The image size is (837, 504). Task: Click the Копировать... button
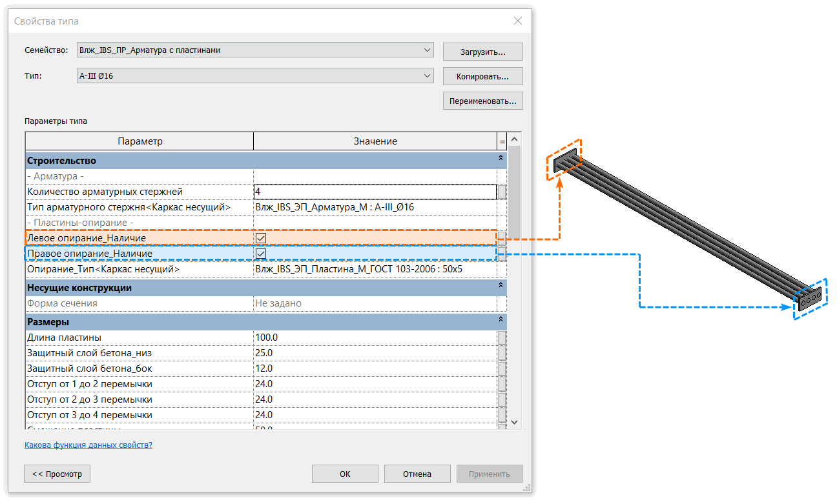[x=482, y=76]
